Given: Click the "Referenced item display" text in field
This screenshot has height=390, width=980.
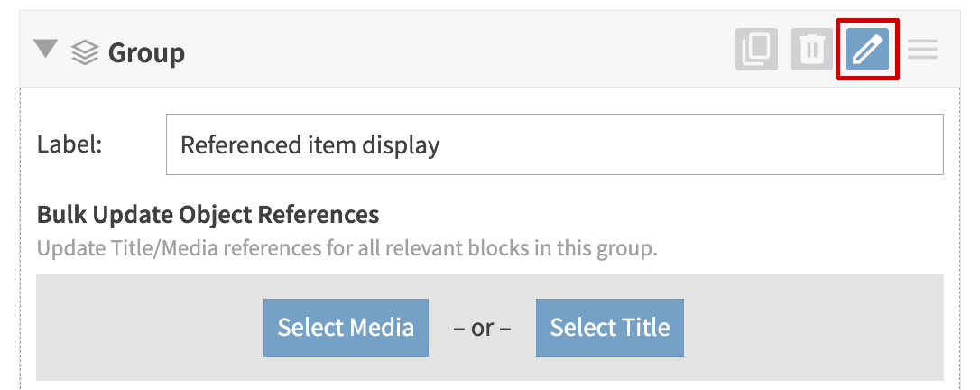Looking at the screenshot, I should point(310,144).
